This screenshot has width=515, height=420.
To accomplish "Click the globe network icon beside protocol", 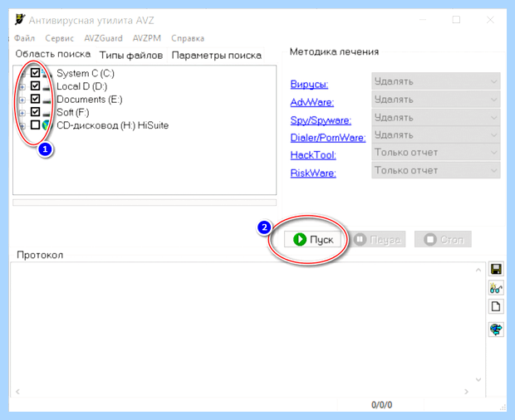I will click(x=496, y=329).
